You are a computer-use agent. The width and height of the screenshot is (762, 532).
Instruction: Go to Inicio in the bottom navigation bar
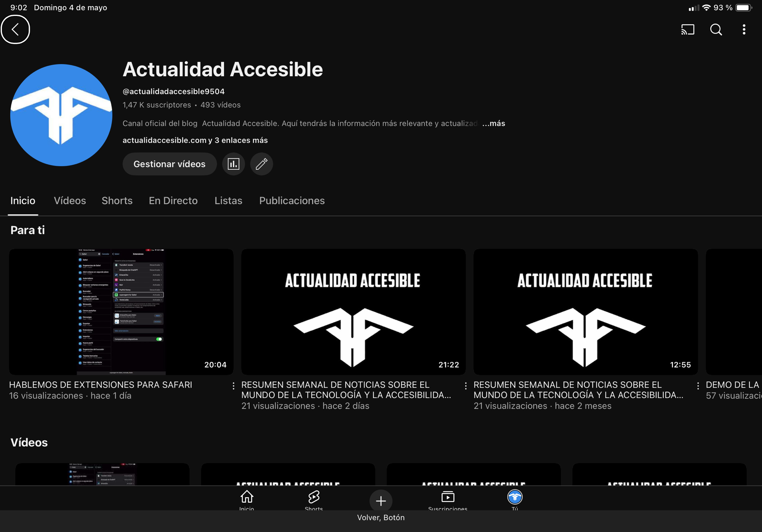pyautogui.click(x=247, y=500)
